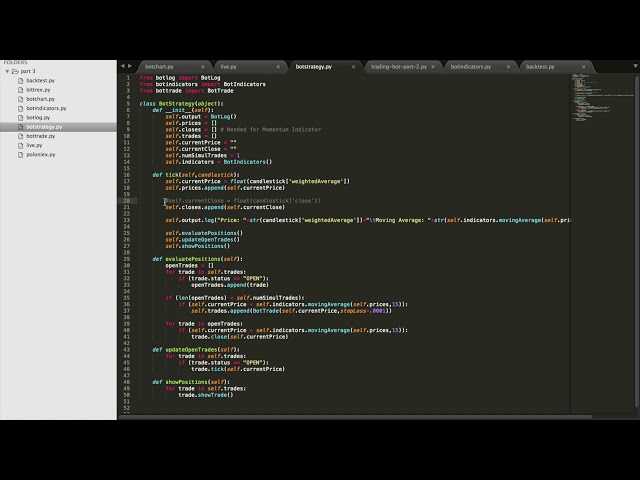Click the 'trade.close(self.currentPrice)' line

[x=240, y=337]
